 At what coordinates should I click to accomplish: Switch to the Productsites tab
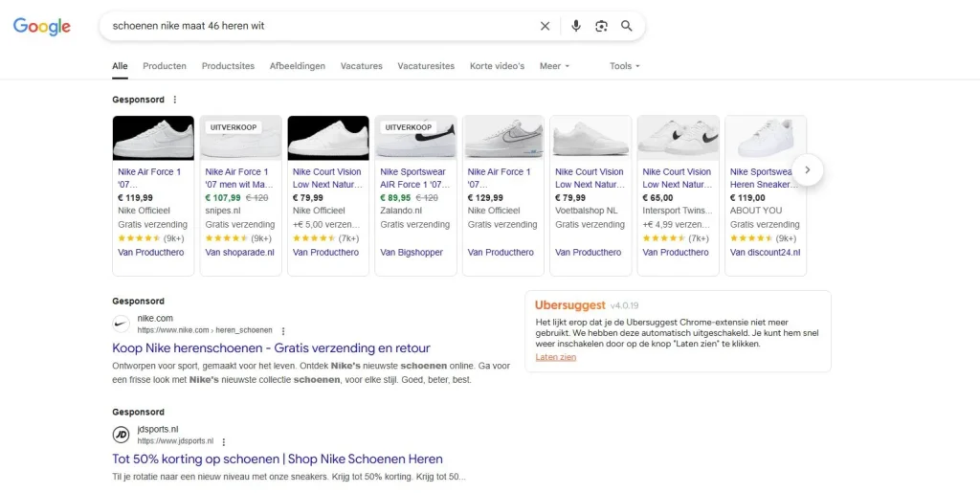pyautogui.click(x=228, y=66)
